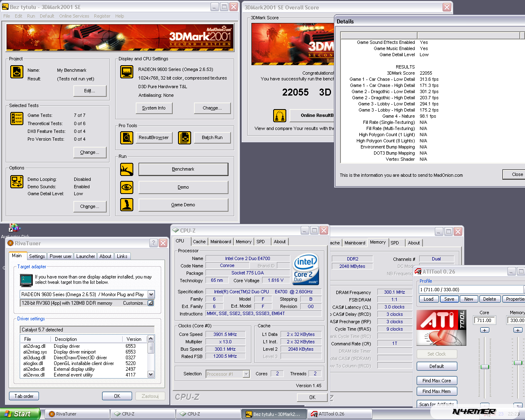Open the Help menu in 3DMark2001
Viewport: 525px width, 420px height.
coord(119,16)
